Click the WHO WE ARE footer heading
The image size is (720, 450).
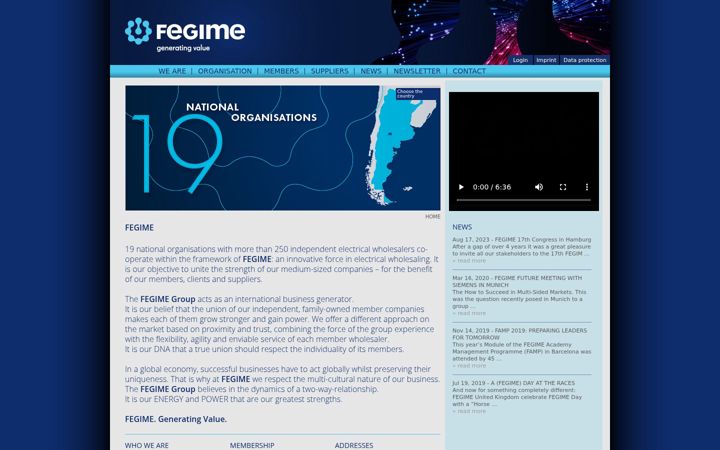coord(146,445)
